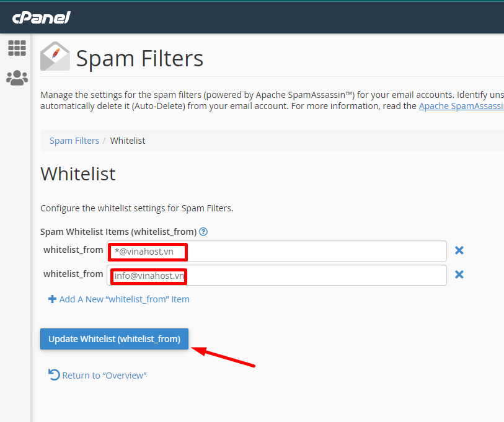The height and width of the screenshot is (422, 504).
Task: Open the grid home icon in sidebar
Action: click(17, 48)
